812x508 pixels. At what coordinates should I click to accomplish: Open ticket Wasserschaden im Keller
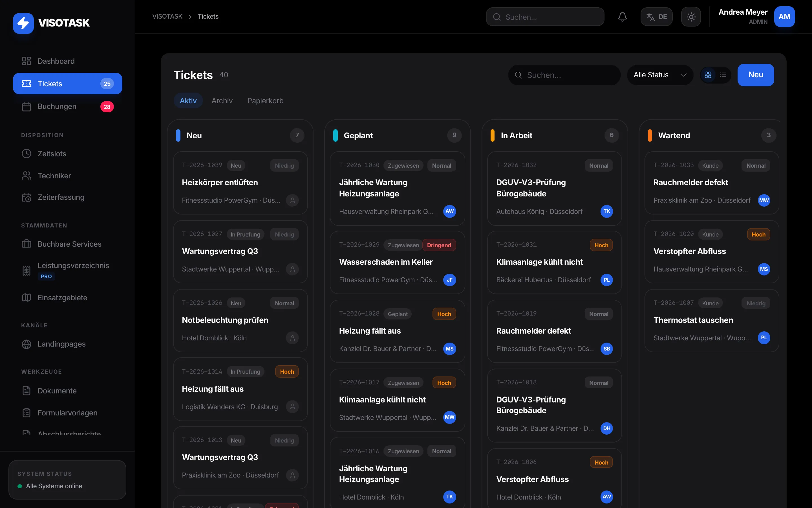click(x=397, y=262)
